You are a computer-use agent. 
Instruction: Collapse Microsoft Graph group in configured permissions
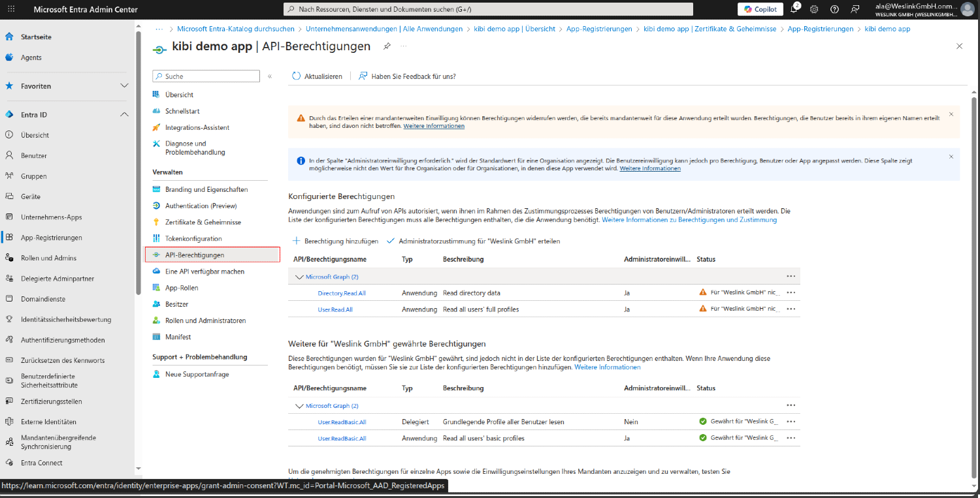pos(300,277)
